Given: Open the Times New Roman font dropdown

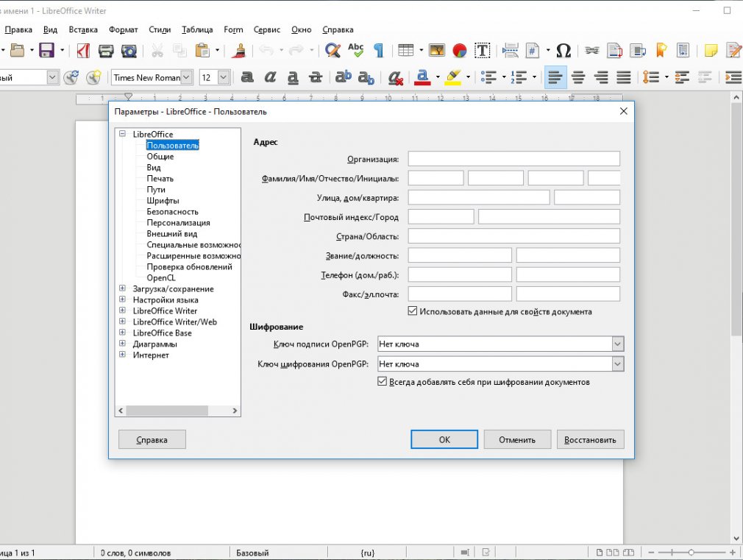Looking at the screenshot, I should (x=187, y=77).
